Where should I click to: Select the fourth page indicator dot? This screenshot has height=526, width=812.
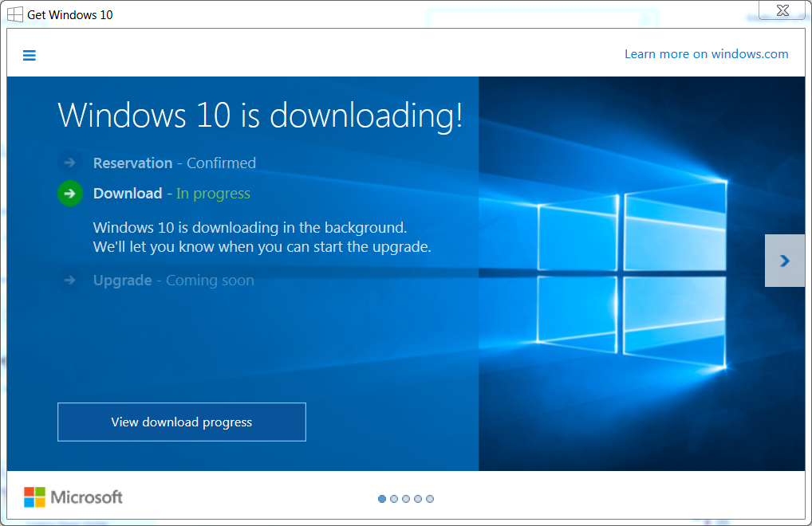418,499
